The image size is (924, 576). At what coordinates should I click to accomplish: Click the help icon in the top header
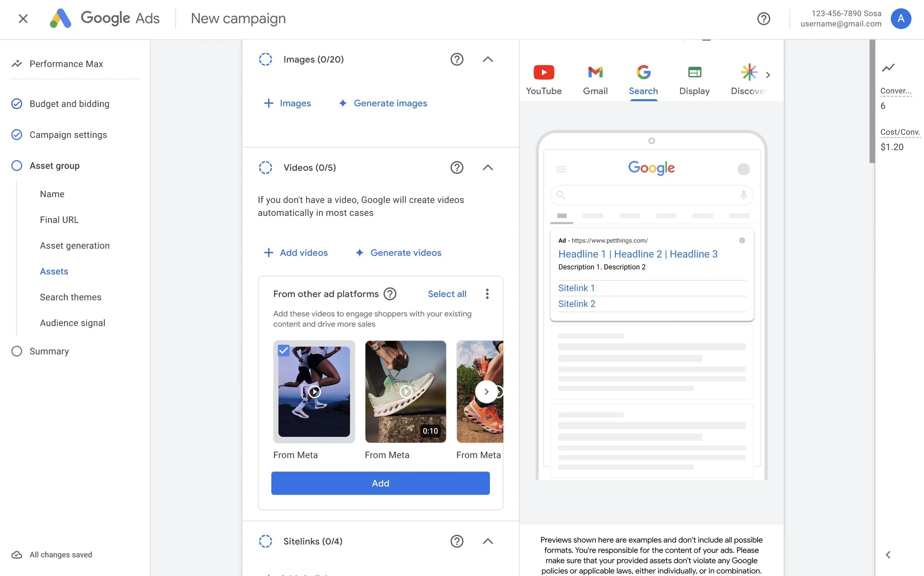click(x=763, y=19)
